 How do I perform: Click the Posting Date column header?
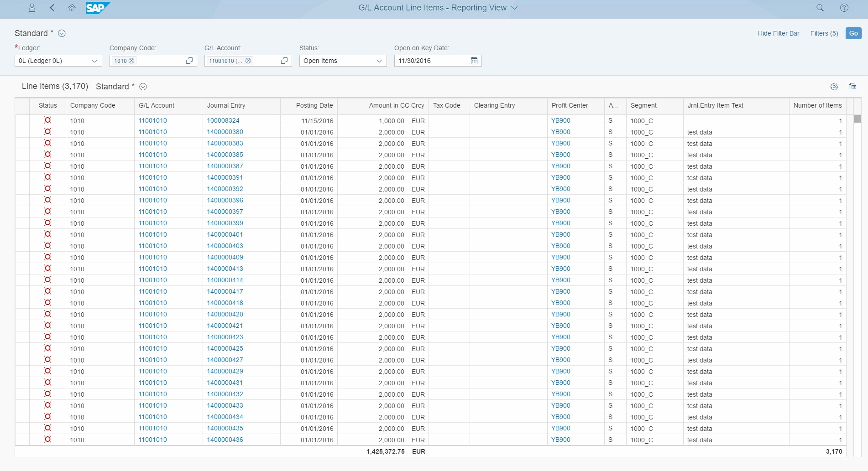314,105
